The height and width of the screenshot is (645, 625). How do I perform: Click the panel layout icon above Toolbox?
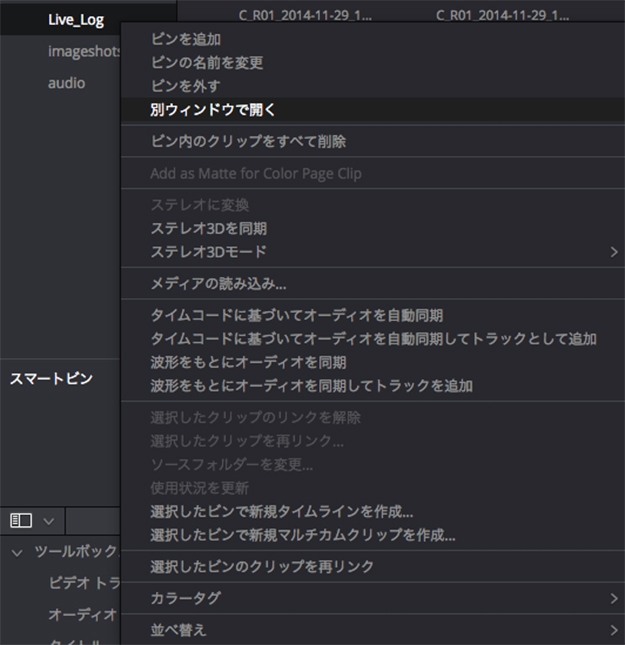click(21, 520)
